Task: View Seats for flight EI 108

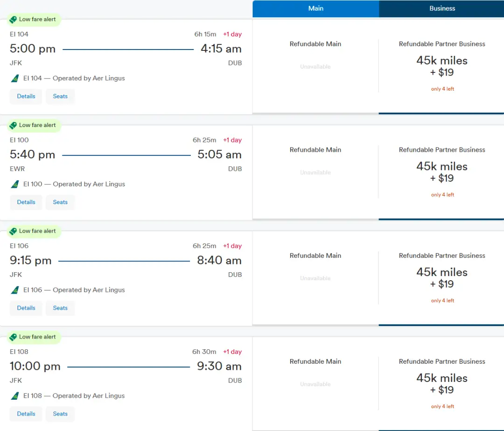Action: point(60,414)
